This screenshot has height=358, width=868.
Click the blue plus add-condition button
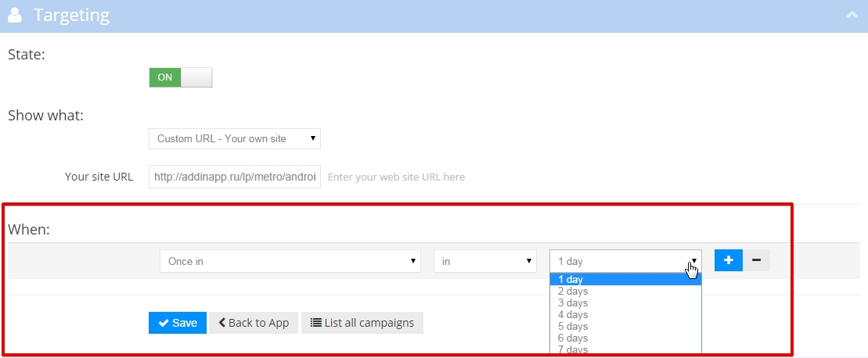[x=728, y=260]
